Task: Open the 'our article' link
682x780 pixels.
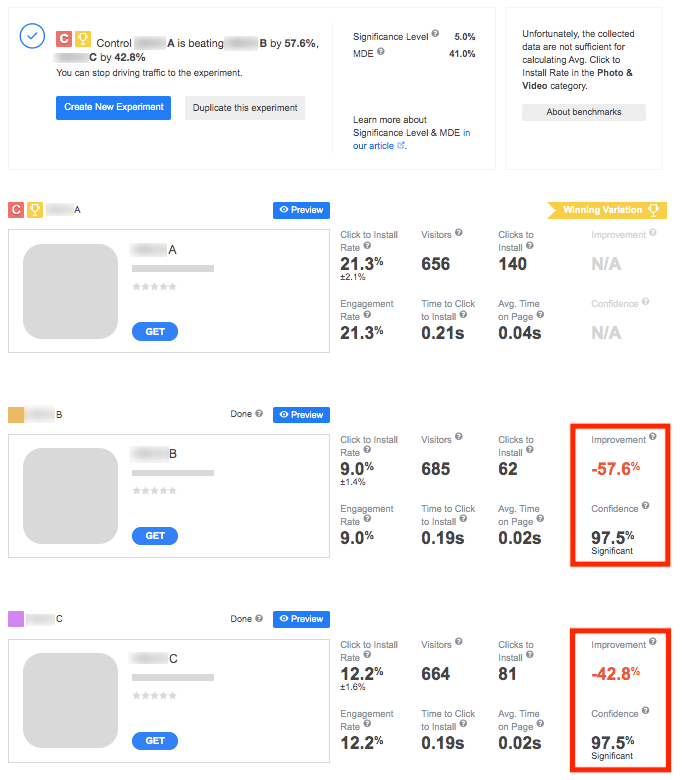Action: (374, 145)
